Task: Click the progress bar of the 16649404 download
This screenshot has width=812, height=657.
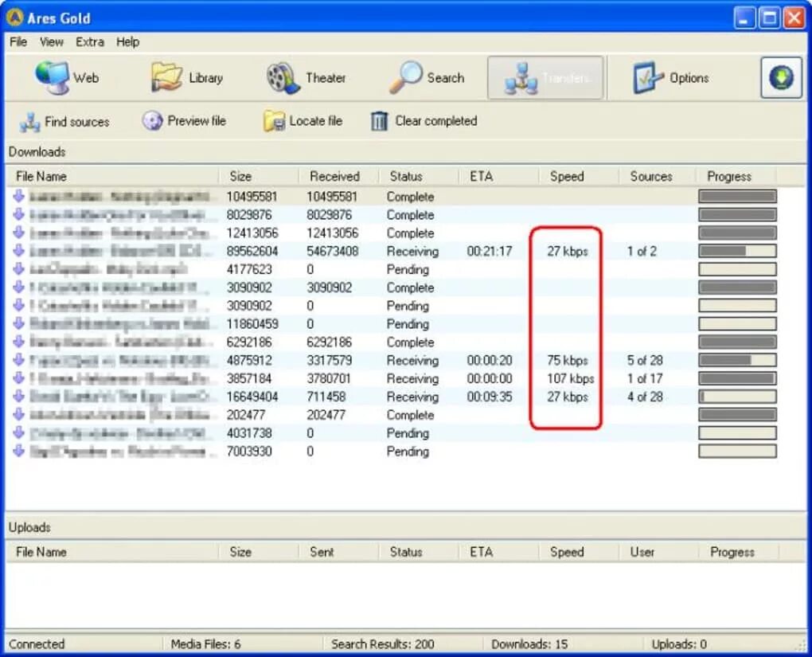Action: coord(737,397)
